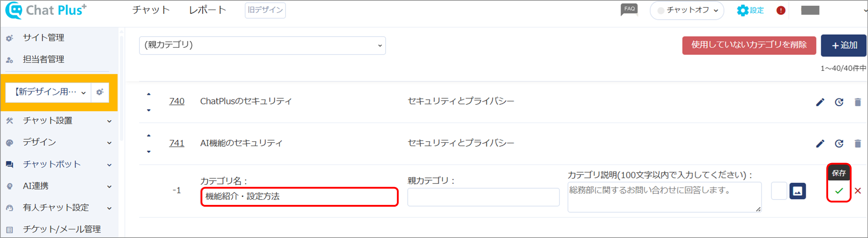Click the 使用していないカテゴリを削除 button

click(749, 45)
